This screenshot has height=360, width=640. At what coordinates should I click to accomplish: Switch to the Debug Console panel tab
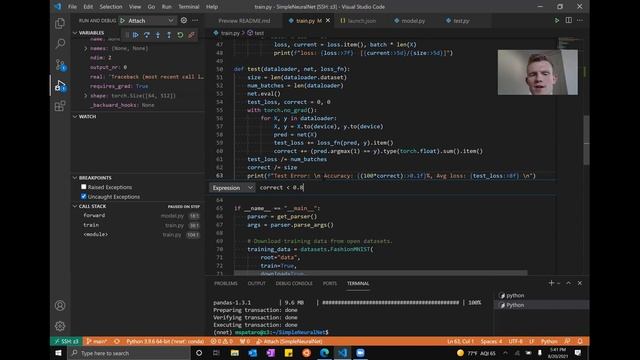pyautogui.click(x=294, y=283)
